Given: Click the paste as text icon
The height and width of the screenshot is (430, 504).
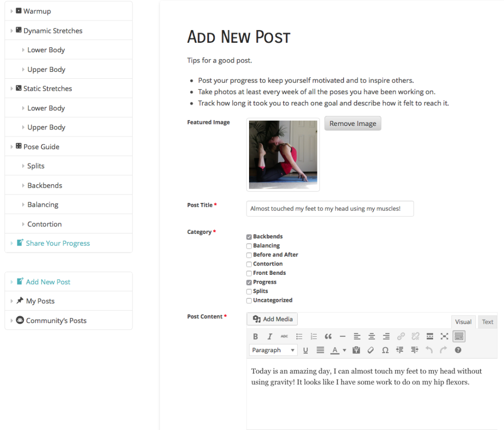Looking at the screenshot, I should point(356,350).
